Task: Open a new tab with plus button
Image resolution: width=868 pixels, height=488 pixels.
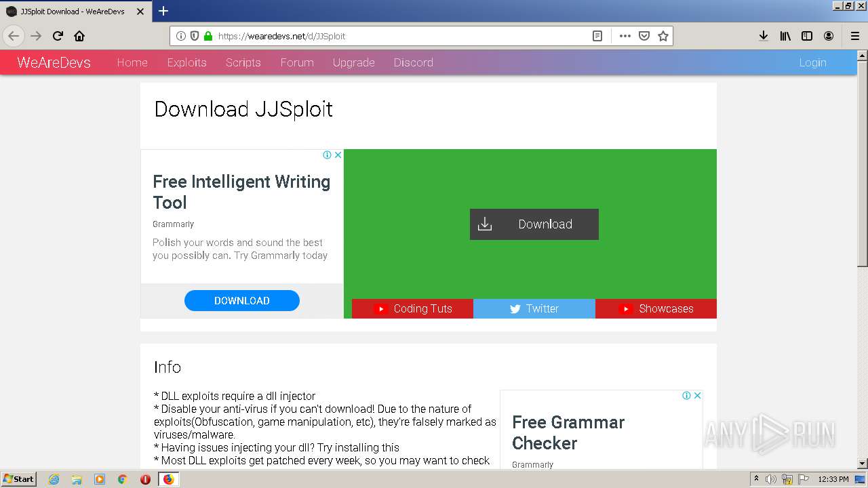Action: [x=163, y=11]
